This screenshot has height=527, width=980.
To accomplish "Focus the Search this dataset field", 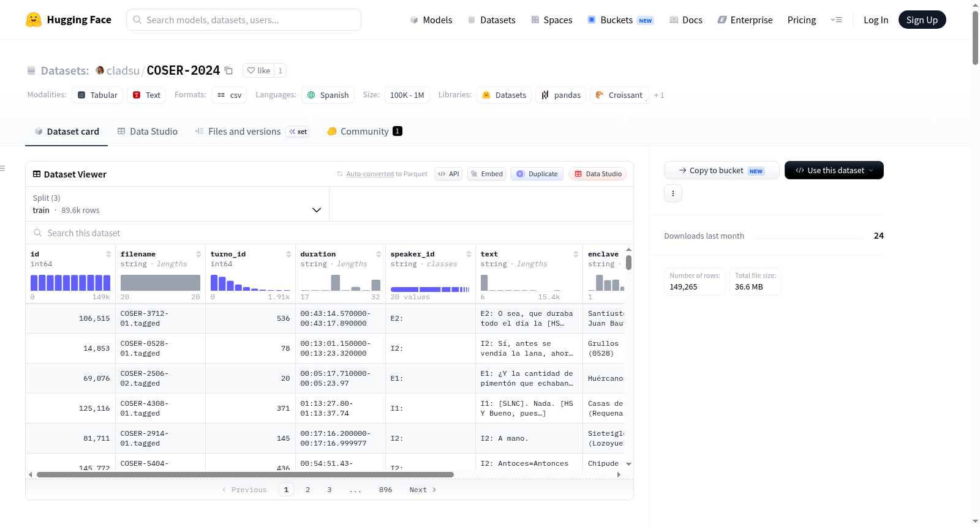I will [x=330, y=233].
